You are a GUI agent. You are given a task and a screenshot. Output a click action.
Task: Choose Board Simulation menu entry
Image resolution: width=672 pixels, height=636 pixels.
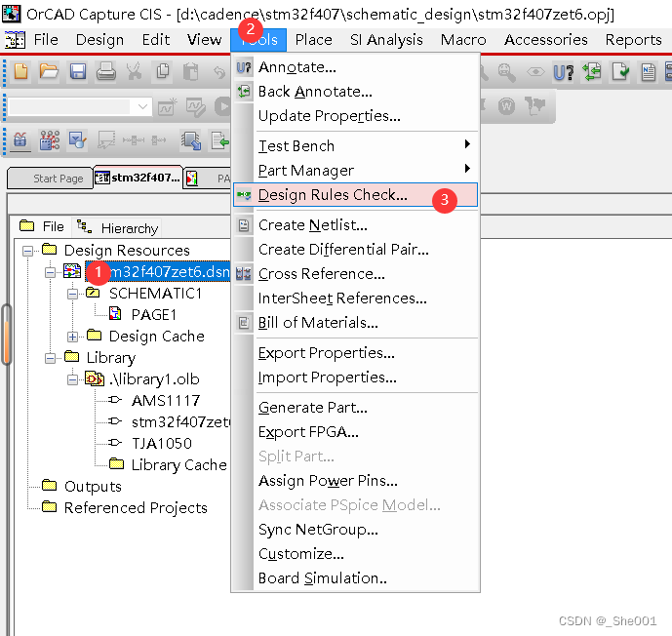click(x=355, y=578)
